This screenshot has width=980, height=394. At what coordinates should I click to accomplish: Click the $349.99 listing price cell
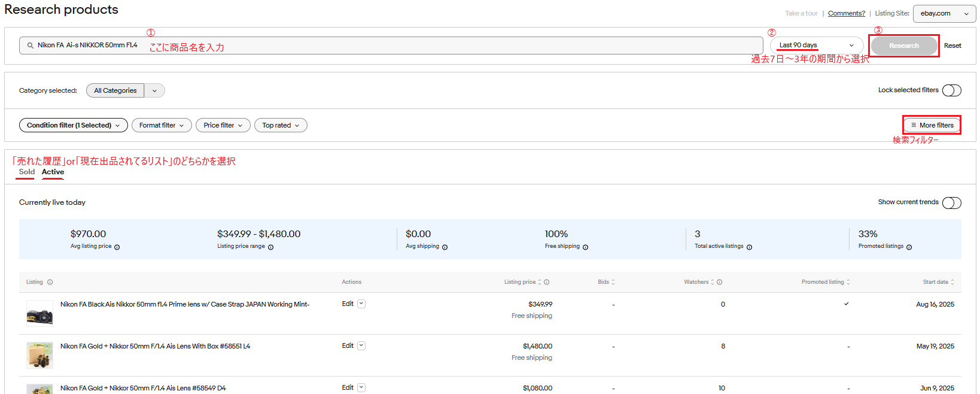pyautogui.click(x=540, y=304)
